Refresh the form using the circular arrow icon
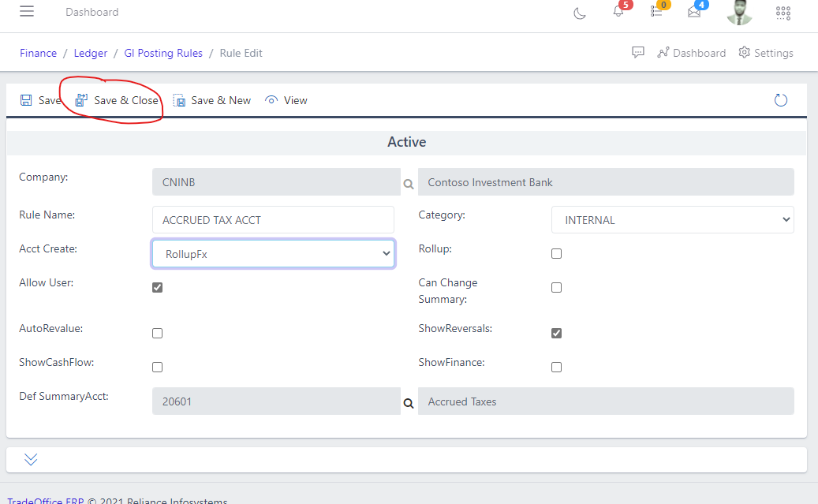The width and height of the screenshot is (818, 504). point(780,100)
